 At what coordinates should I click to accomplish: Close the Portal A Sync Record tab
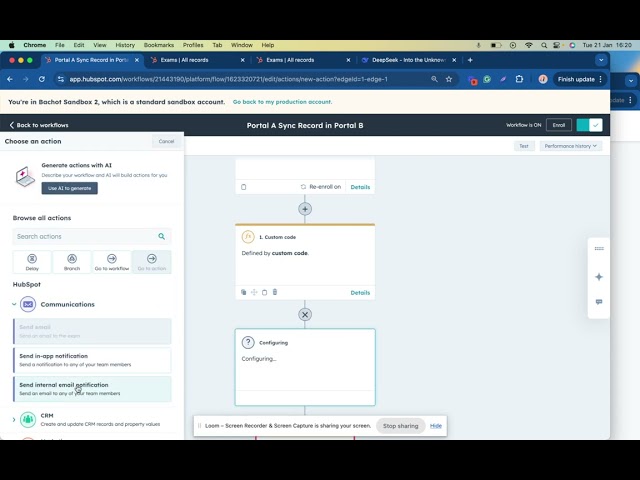[x=137, y=60]
